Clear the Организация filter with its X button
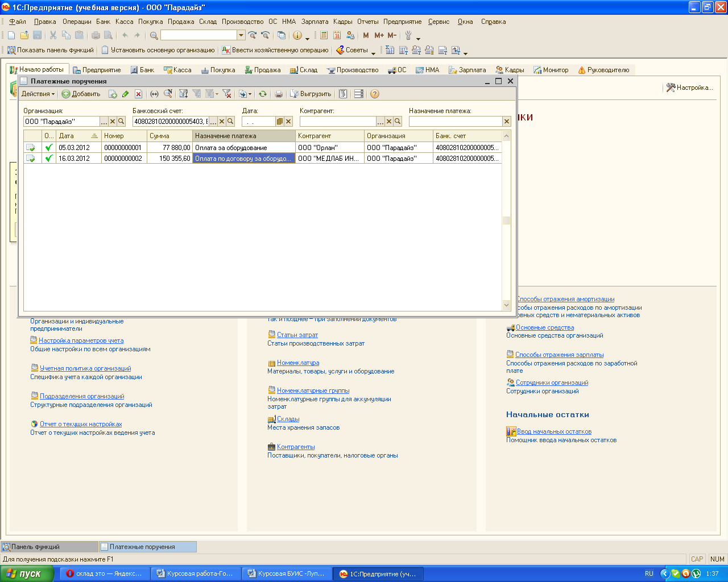The height and width of the screenshot is (582, 728). point(113,122)
